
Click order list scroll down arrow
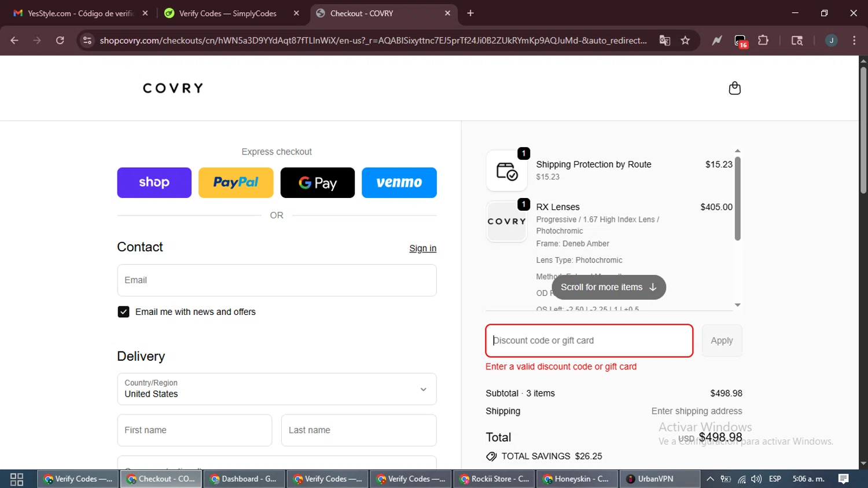click(737, 305)
